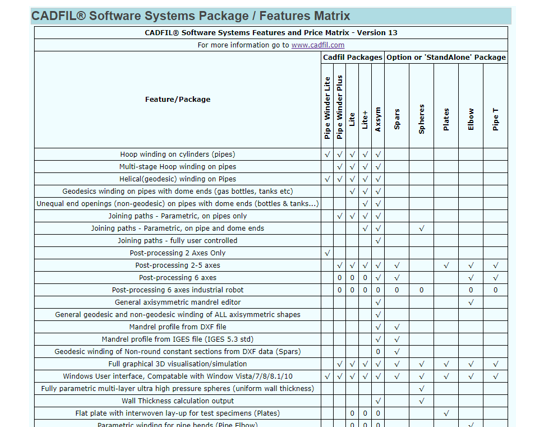The image size is (545, 445).
Task: Select 'General axisymmetric mandrel editor' row label
Action: point(178,302)
